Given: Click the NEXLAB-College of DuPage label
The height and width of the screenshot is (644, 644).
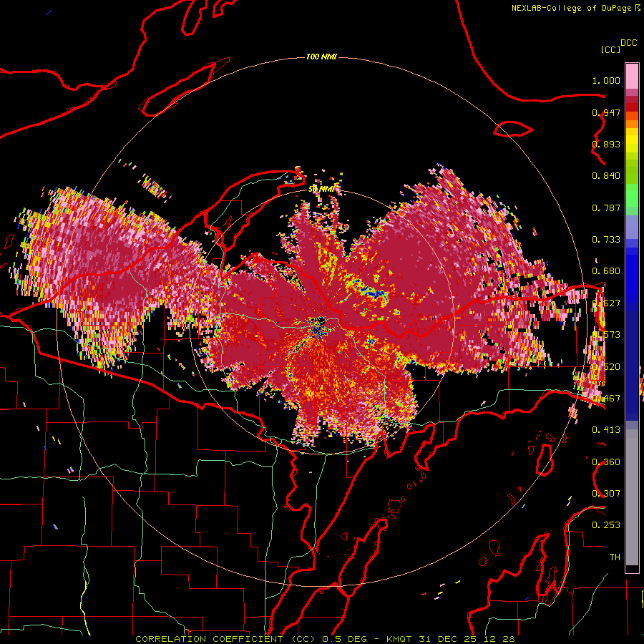Looking at the screenshot, I should click(571, 8).
